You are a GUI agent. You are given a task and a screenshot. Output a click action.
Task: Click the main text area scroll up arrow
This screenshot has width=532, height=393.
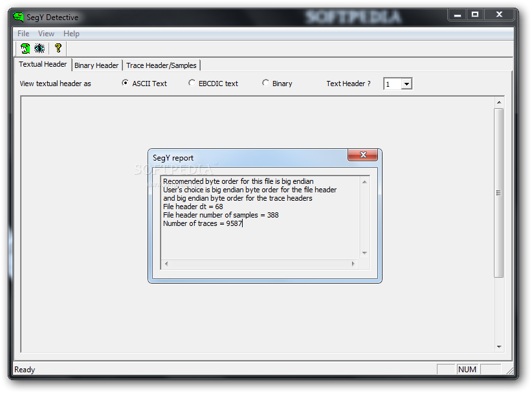pyautogui.click(x=499, y=102)
